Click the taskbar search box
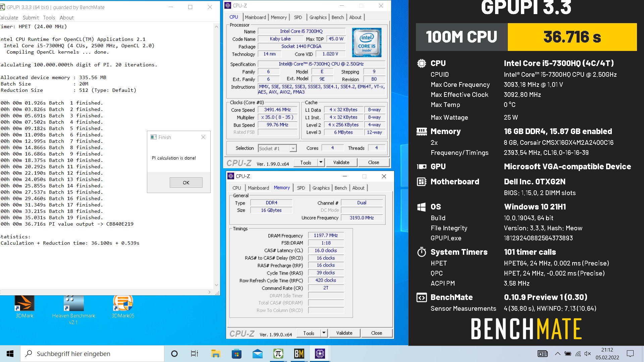644x362 pixels. click(x=92, y=354)
